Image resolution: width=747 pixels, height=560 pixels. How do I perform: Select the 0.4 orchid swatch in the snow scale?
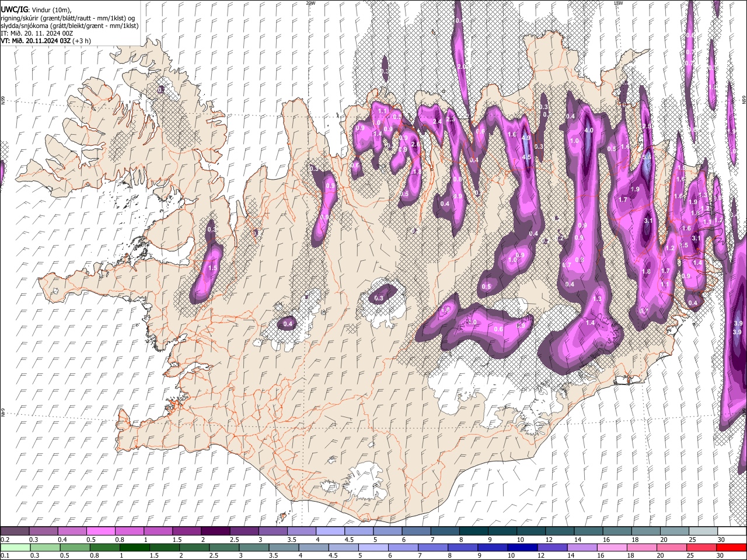pos(72,531)
